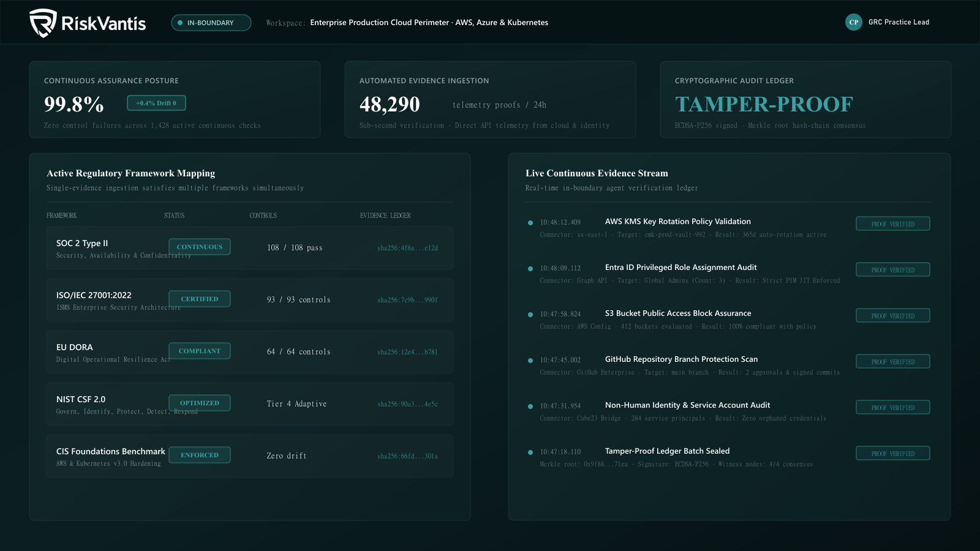Click the Tier 4 Adaptive value
This screenshot has width=980, height=551.
pos(297,404)
